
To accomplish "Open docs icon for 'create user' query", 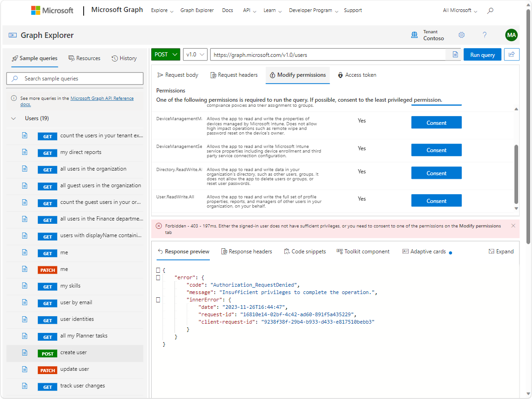I will coord(25,352).
